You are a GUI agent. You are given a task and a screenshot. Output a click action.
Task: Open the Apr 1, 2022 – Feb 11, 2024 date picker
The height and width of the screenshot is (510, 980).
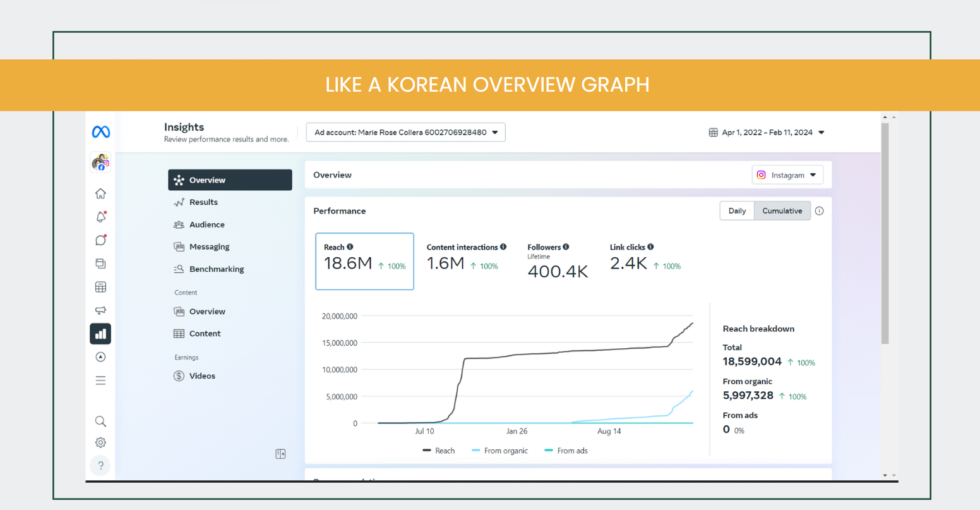767,133
